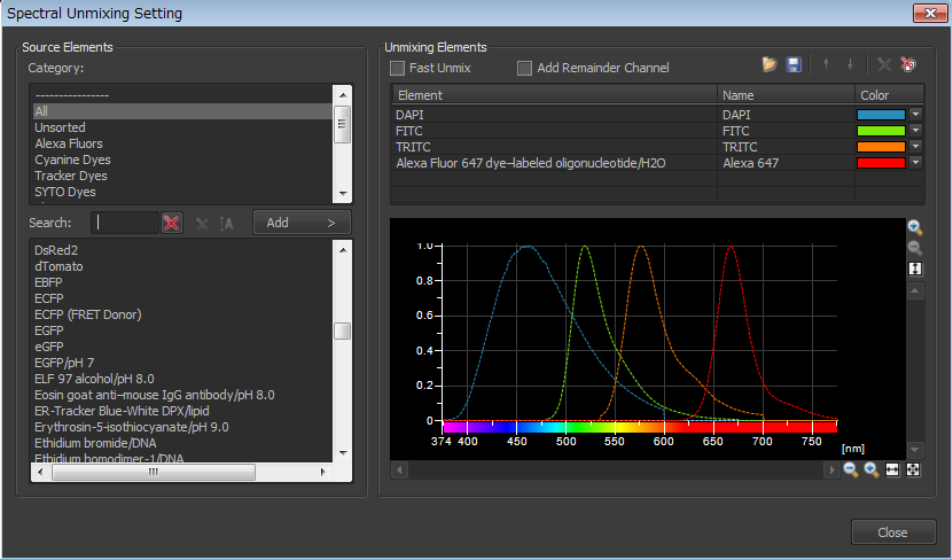The width and height of the screenshot is (952, 560).
Task: Click category list scroll-down arrow
Action: click(343, 194)
